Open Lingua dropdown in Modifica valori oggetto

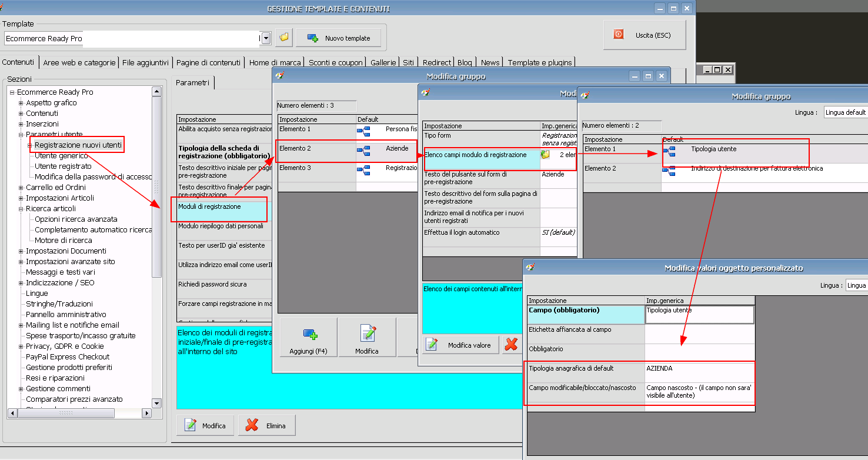click(856, 285)
